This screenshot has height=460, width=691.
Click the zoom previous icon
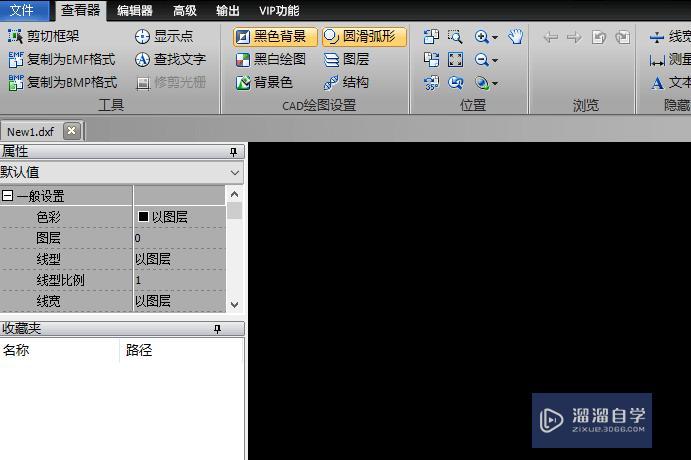pos(455,82)
